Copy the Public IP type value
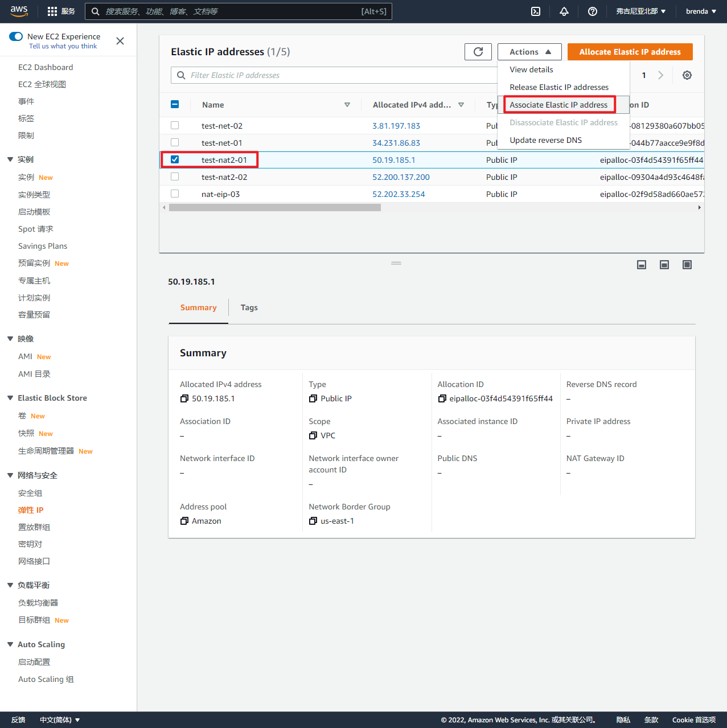The width and height of the screenshot is (727, 728). coord(313,398)
